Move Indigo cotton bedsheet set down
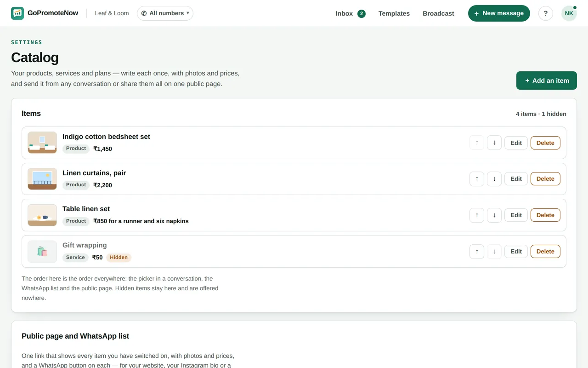The width and height of the screenshot is (588, 368). click(x=494, y=143)
